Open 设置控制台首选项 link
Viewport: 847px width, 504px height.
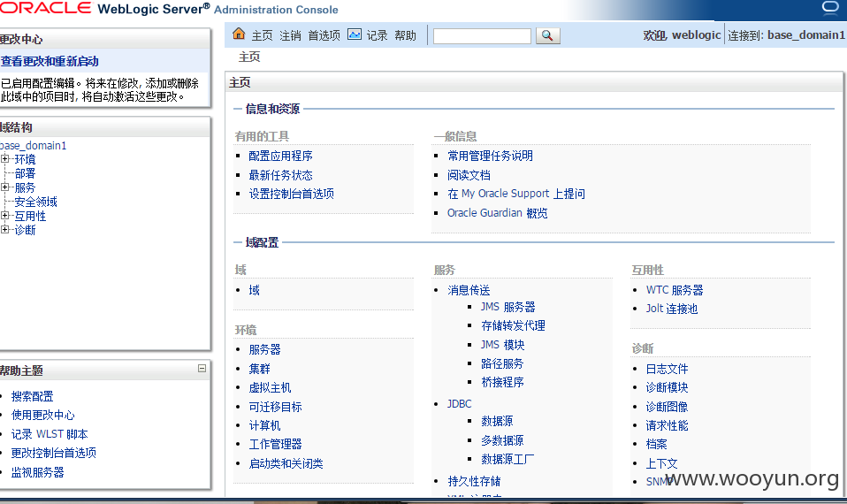coord(291,194)
